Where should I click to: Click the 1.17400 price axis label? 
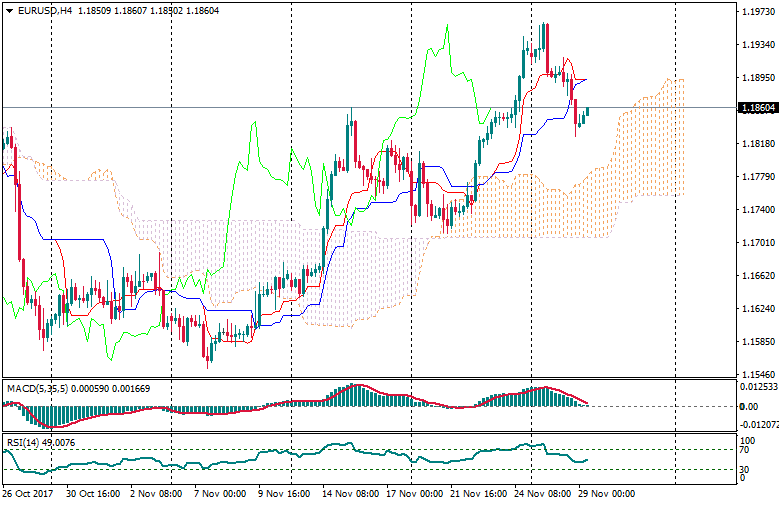(x=757, y=210)
